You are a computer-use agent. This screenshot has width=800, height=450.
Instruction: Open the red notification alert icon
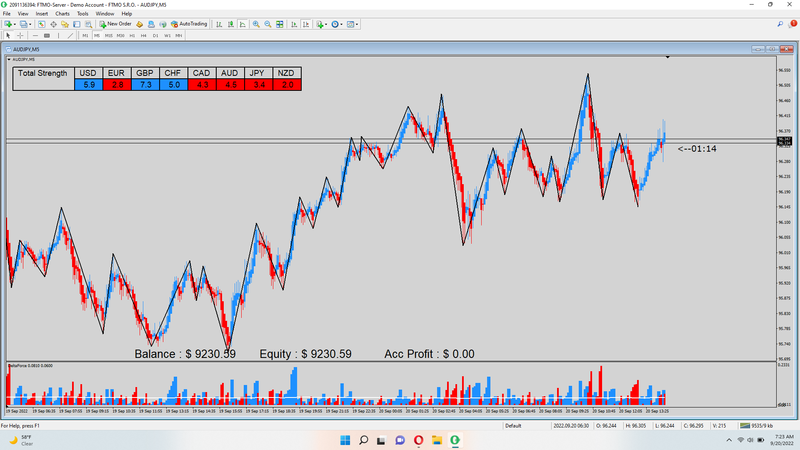coord(793,24)
